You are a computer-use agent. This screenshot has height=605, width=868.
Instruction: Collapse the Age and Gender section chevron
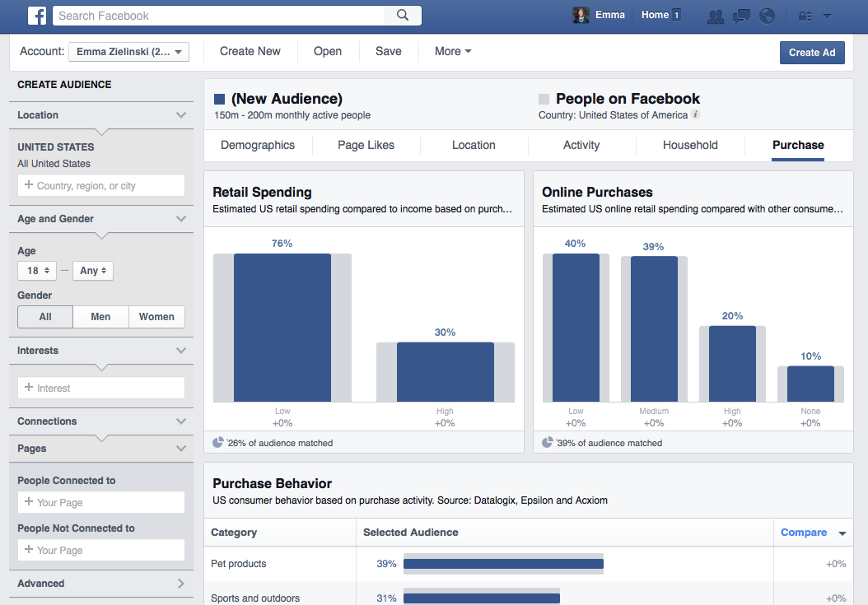click(x=181, y=219)
